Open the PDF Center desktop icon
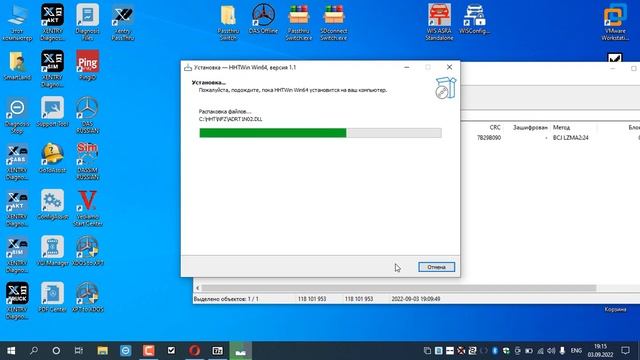This screenshot has width=640, height=360. point(52,298)
